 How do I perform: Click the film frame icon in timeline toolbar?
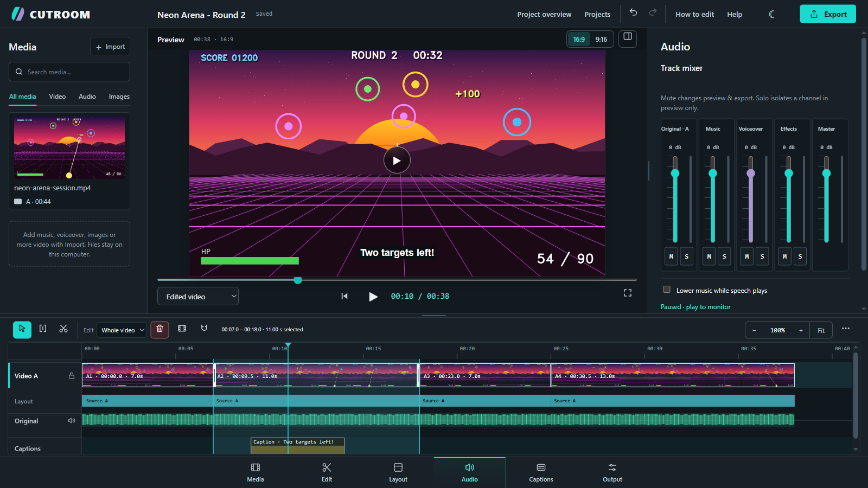(x=182, y=329)
